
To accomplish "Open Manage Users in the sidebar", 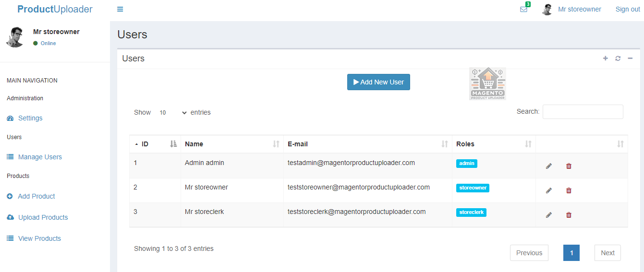I will tap(40, 157).
